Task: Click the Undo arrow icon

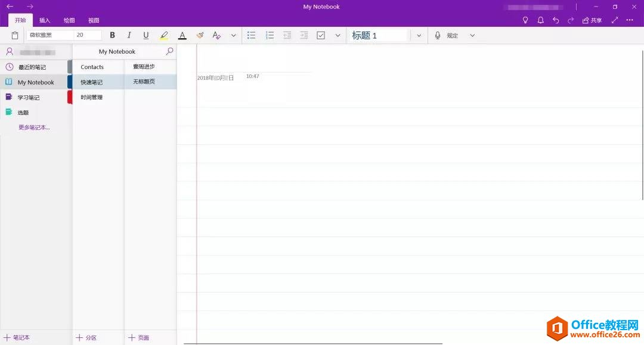Action: point(555,20)
